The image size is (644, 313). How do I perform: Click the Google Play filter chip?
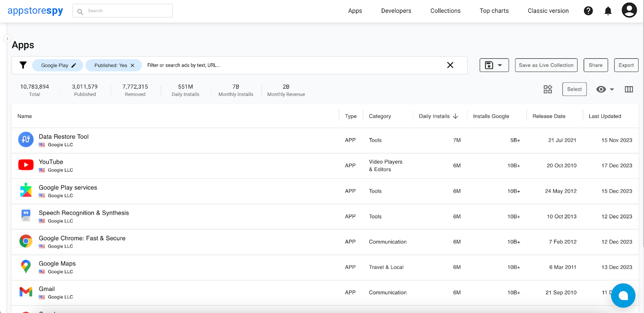58,65
